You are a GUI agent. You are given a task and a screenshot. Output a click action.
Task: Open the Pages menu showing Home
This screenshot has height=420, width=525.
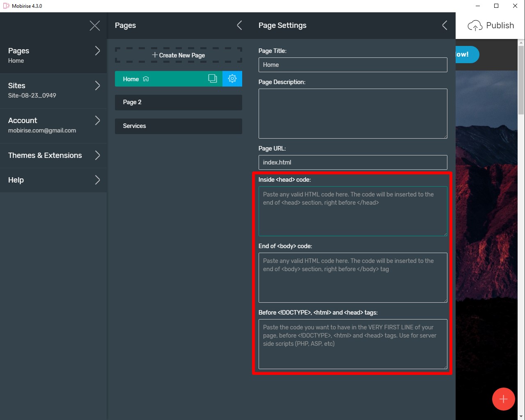click(x=53, y=55)
